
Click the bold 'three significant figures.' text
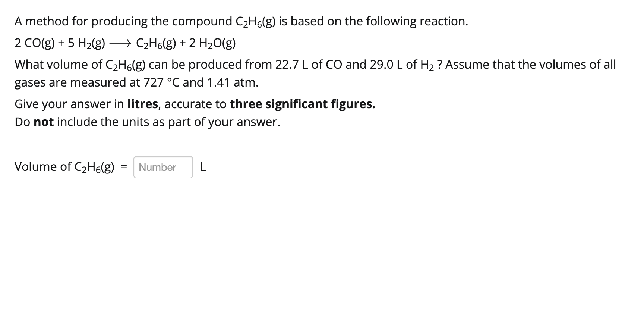pos(303,104)
